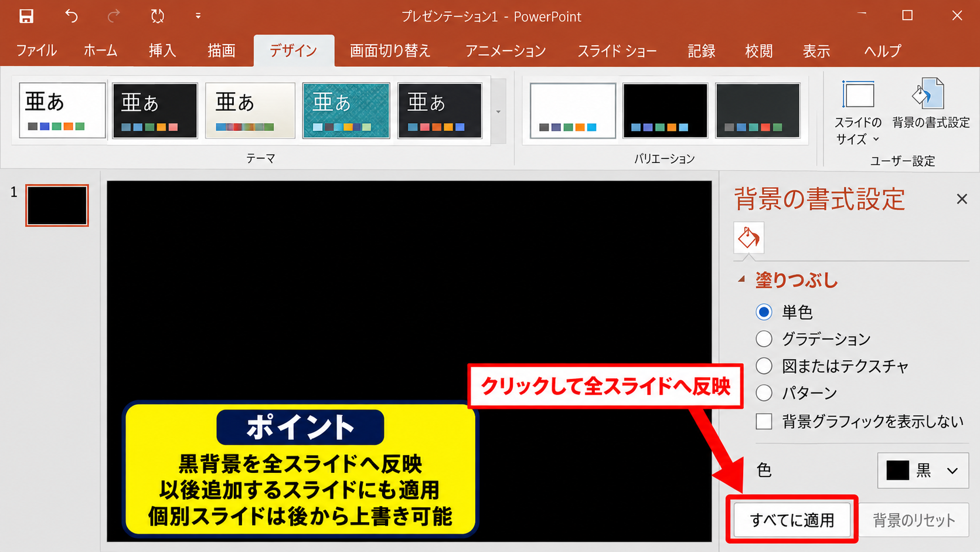
Task: Select the fifth dark charcoal theme thumbnail
Action: 440,110
